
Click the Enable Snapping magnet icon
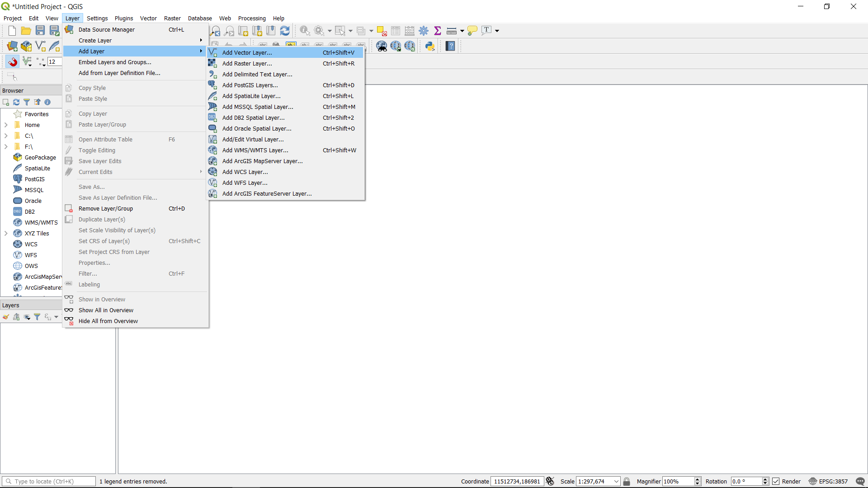coord(13,62)
